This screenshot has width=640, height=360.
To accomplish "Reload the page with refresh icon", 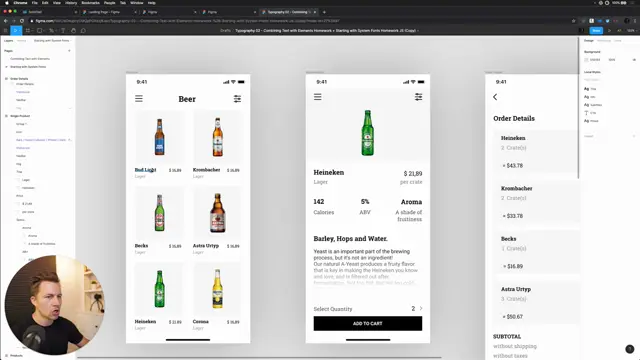I will pyautogui.click(x=22, y=21).
